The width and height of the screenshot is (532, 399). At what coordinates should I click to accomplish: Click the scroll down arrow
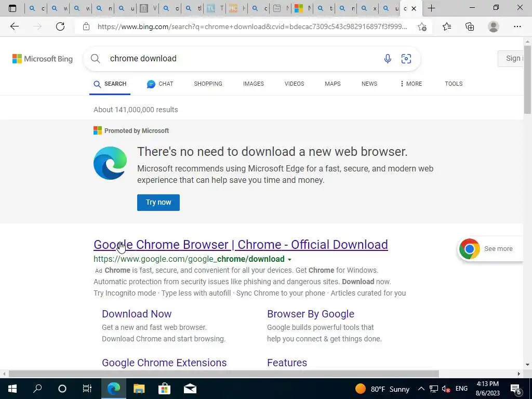[x=528, y=365]
